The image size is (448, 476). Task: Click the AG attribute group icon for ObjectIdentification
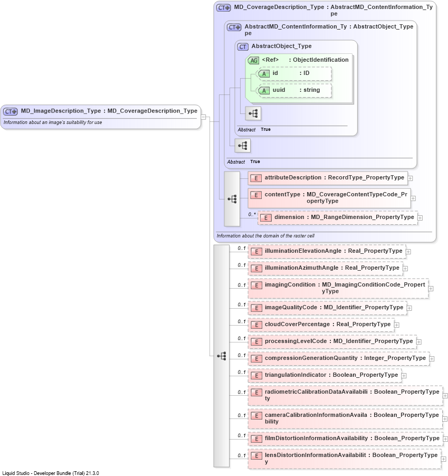(x=253, y=60)
